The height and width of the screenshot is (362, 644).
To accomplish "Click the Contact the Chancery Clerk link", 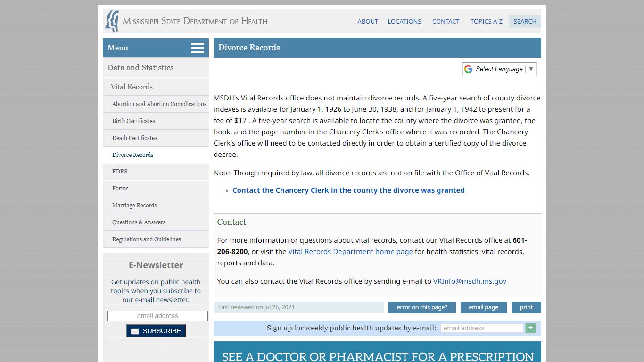I will pos(348,190).
